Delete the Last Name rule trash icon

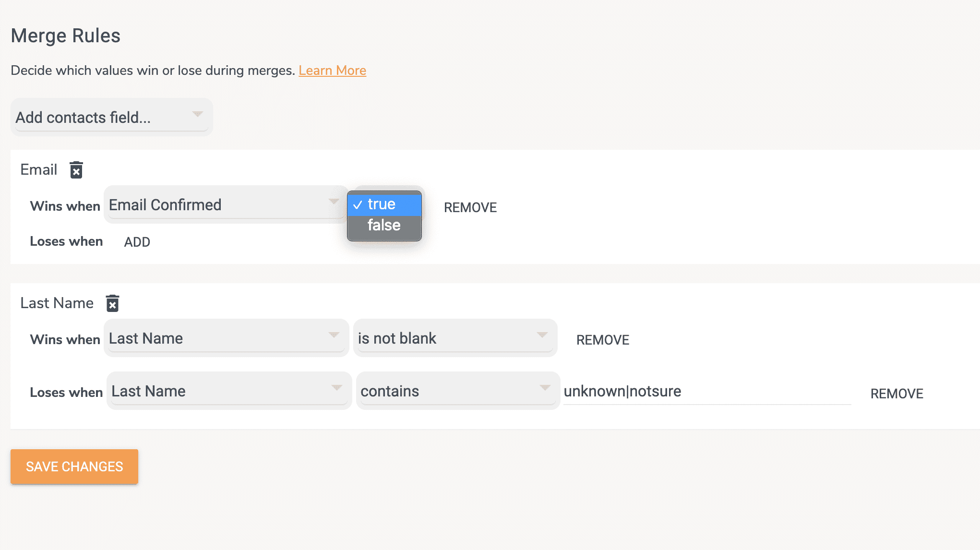coord(112,303)
